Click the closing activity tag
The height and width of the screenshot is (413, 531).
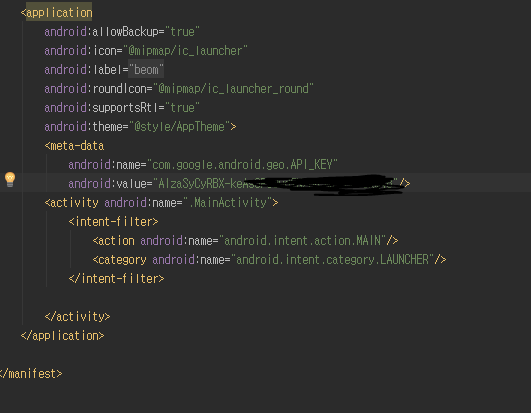click(x=77, y=317)
